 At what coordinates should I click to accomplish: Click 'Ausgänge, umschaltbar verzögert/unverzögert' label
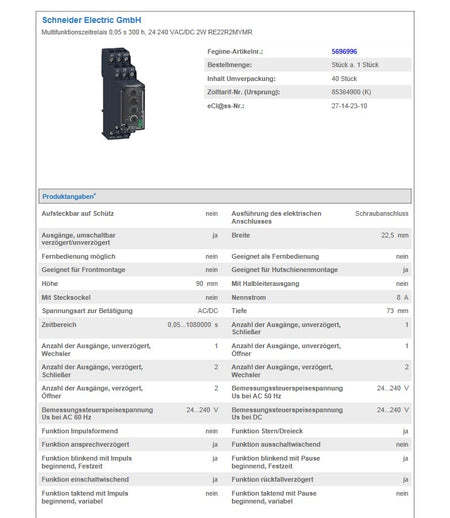[x=78, y=239]
